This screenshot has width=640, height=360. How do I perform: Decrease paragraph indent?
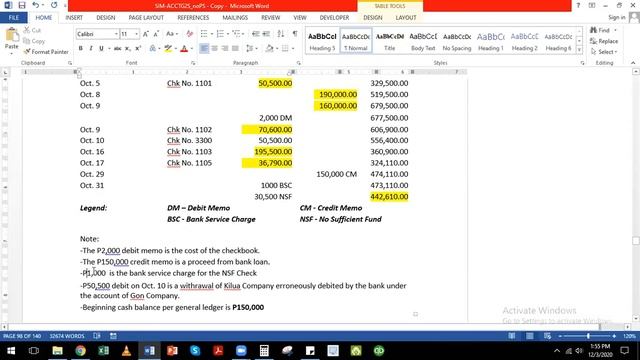tap(256, 34)
